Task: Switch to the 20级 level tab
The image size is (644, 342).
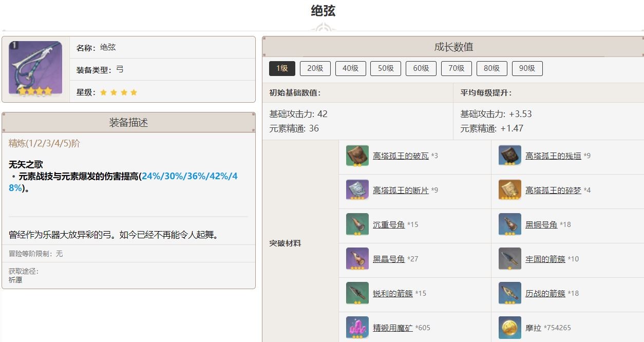Action: click(x=315, y=68)
